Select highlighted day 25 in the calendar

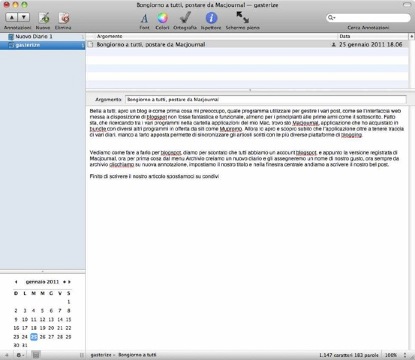tap(34, 337)
